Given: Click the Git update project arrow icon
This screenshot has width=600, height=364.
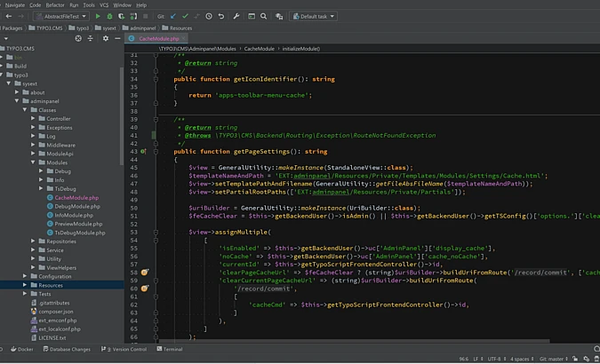Looking at the screenshot, I should [174, 16].
